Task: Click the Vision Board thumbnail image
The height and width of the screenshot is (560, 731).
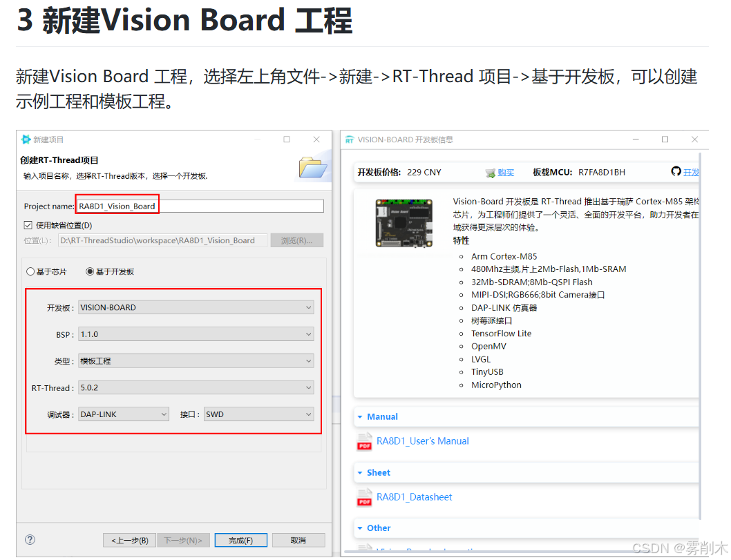Action: tap(404, 223)
